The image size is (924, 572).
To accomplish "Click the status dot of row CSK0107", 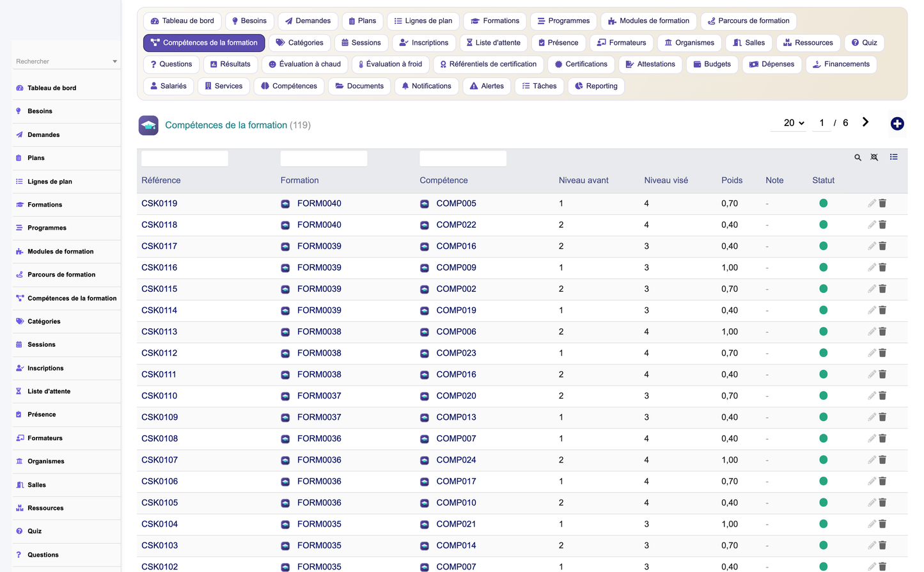I will point(824,460).
